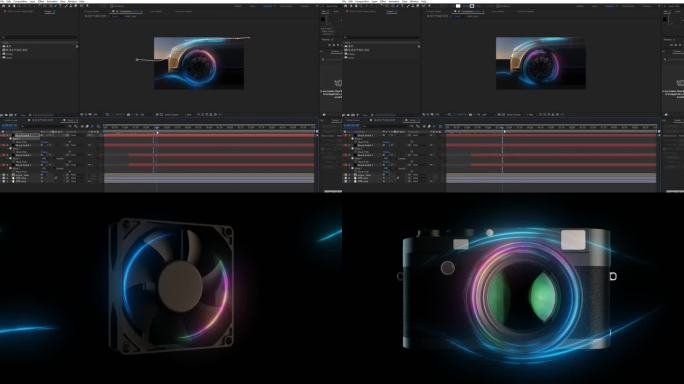This screenshot has width=684, height=384.
Task: Open the Window menu in the right window
Action: click(414, 1)
